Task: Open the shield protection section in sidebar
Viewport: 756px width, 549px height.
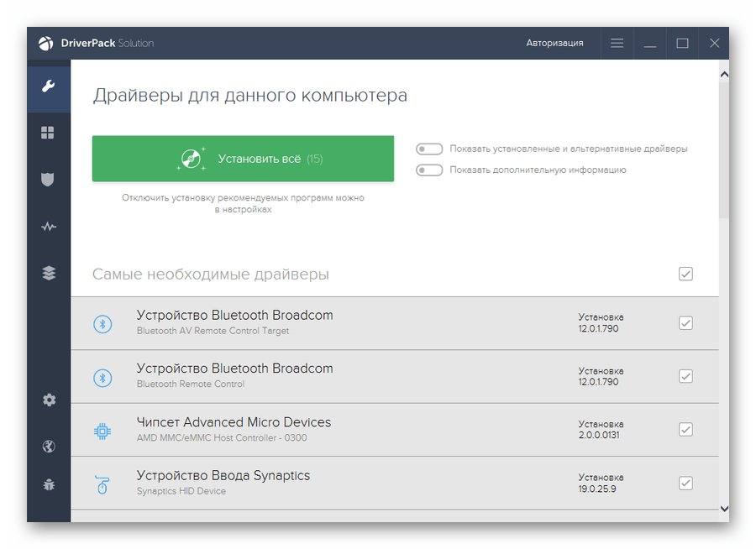Action: tap(49, 179)
